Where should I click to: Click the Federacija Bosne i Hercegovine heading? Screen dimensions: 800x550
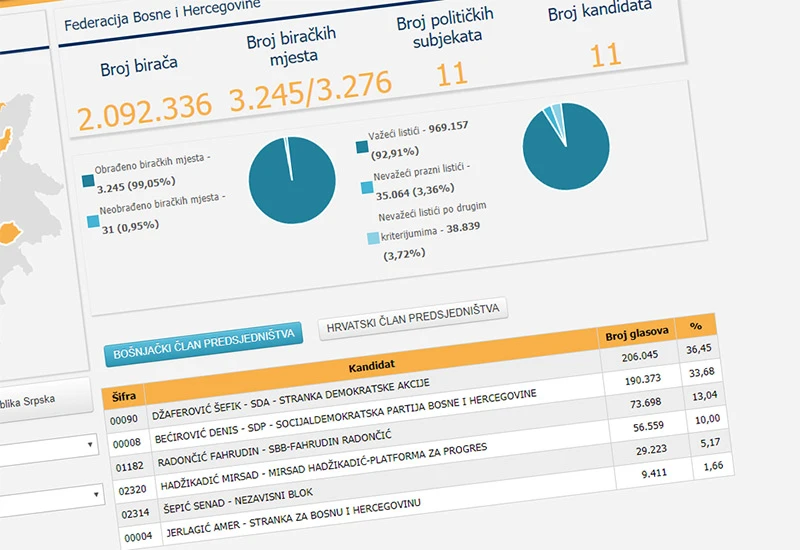(x=162, y=15)
